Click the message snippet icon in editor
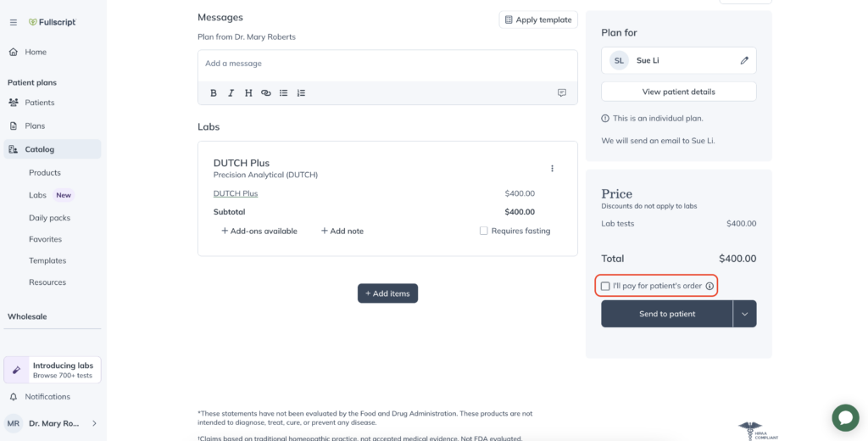The width and height of the screenshot is (868, 441). click(x=562, y=93)
